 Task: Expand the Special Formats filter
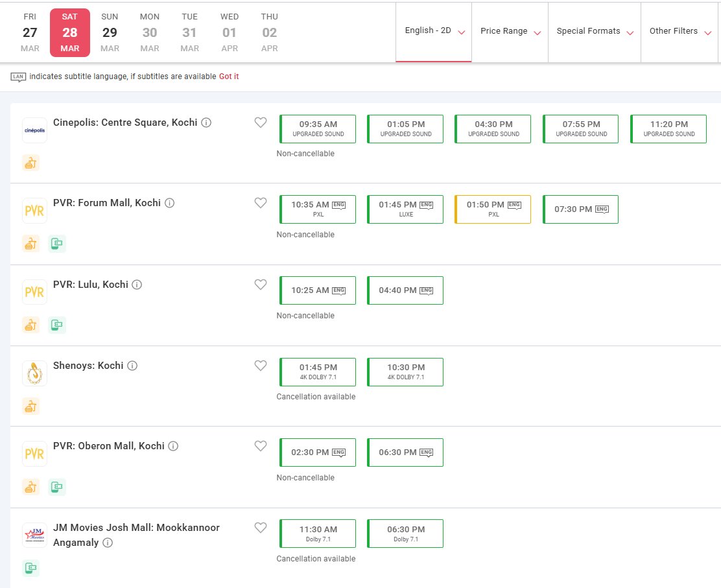click(x=595, y=31)
